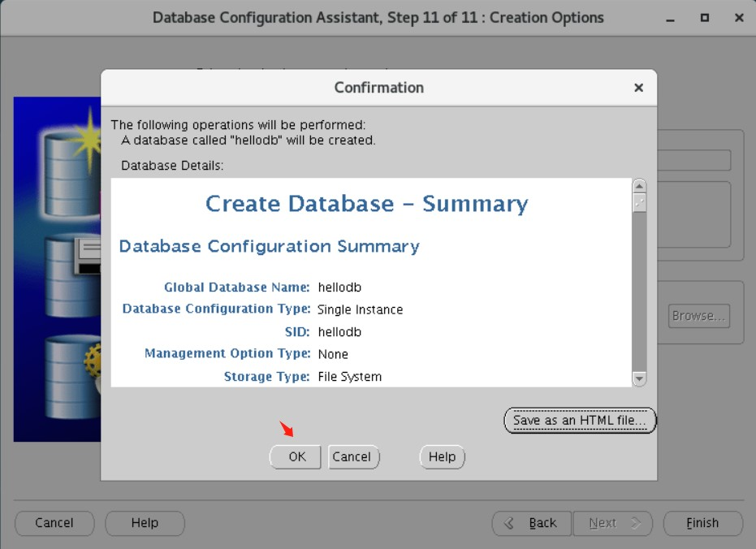Click the database cylinders wizard side image
The width and height of the screenshot is (756, 549).
pos(58,269)
